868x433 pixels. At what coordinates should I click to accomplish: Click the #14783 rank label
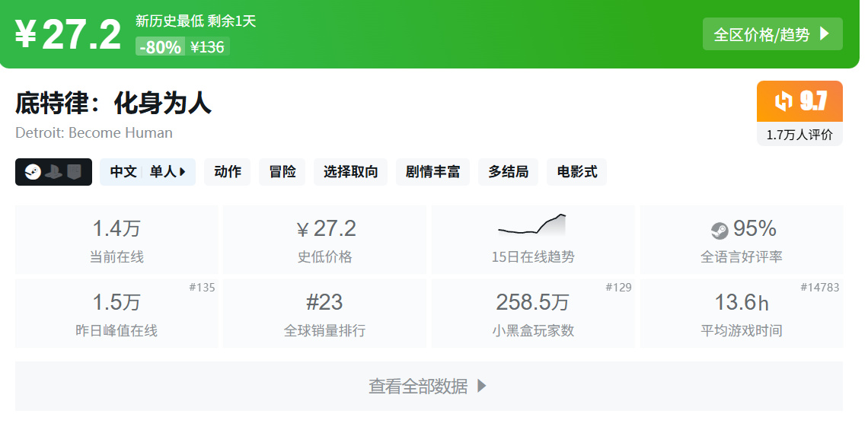820,288
